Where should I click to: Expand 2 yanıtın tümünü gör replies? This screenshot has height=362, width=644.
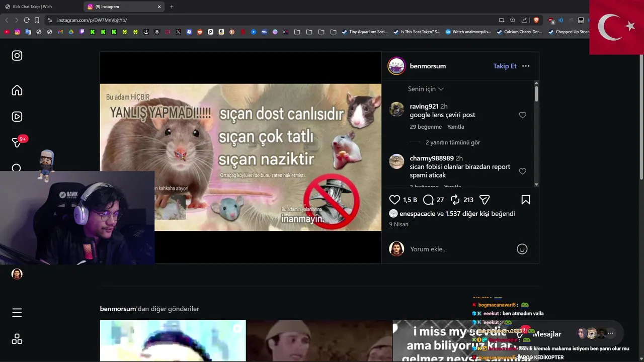click(x=453, y=142)
